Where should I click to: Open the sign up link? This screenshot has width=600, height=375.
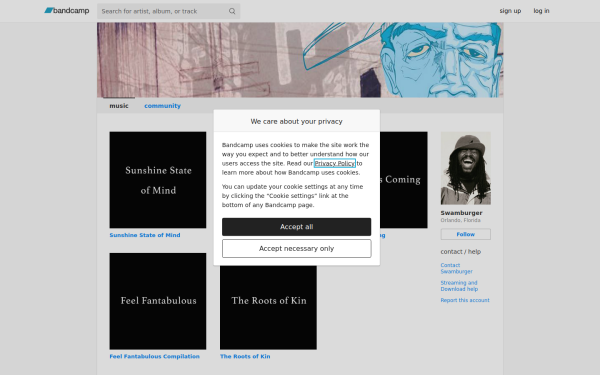pyautogui.click(x=510, y=11)
